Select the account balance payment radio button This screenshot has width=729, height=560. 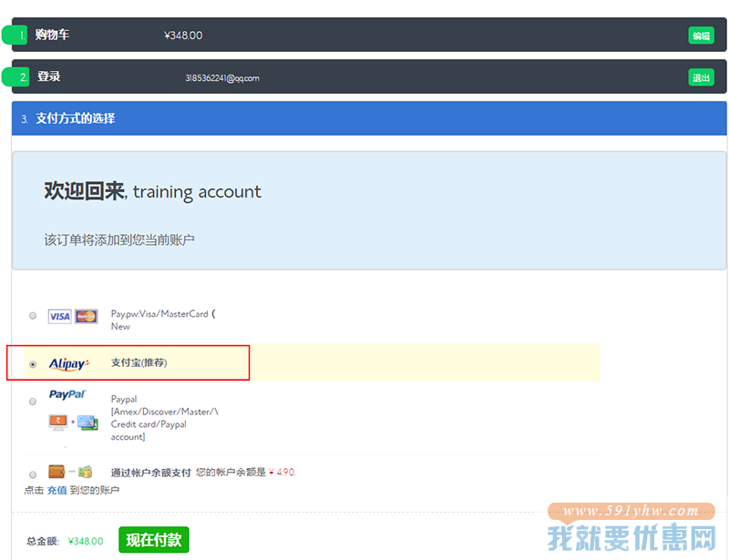(33, 474)
